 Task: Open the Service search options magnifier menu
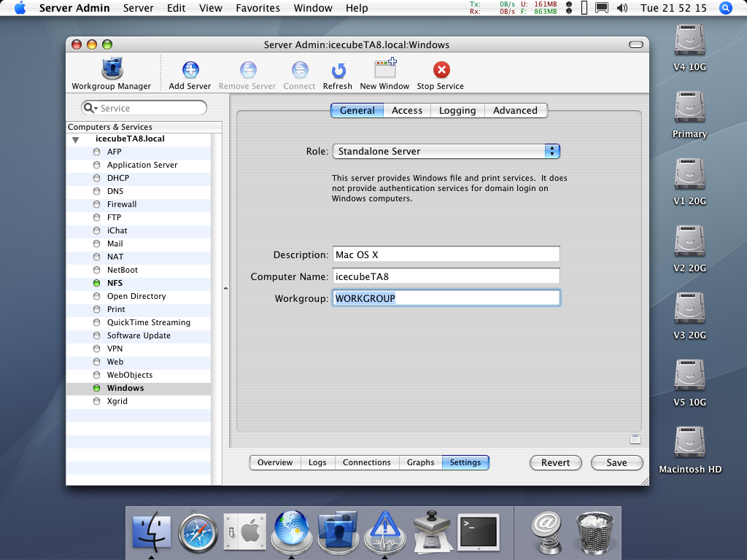tap(90, 108)
